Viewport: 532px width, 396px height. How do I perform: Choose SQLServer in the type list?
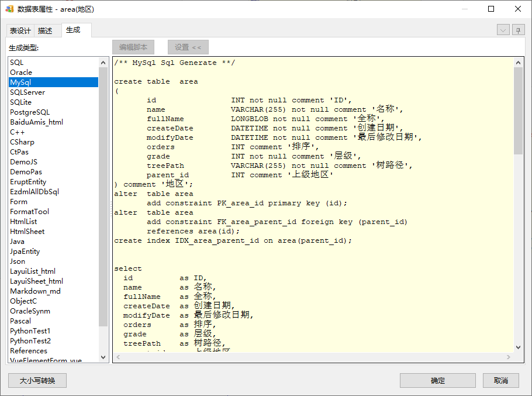click(x=53, y=92)
